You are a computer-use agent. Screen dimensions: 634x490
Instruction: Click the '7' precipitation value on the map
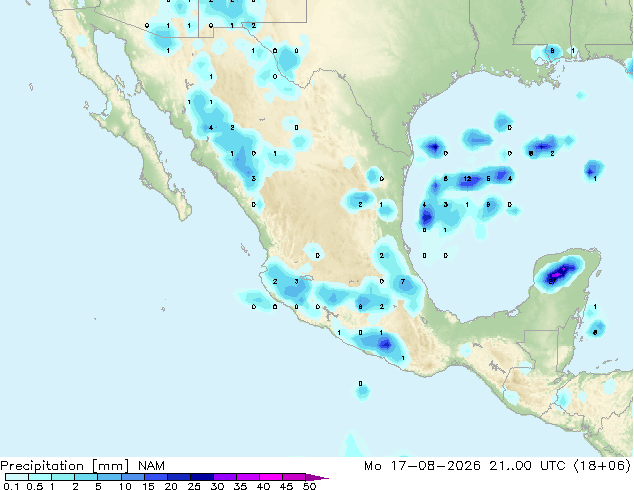click(403, 281)
